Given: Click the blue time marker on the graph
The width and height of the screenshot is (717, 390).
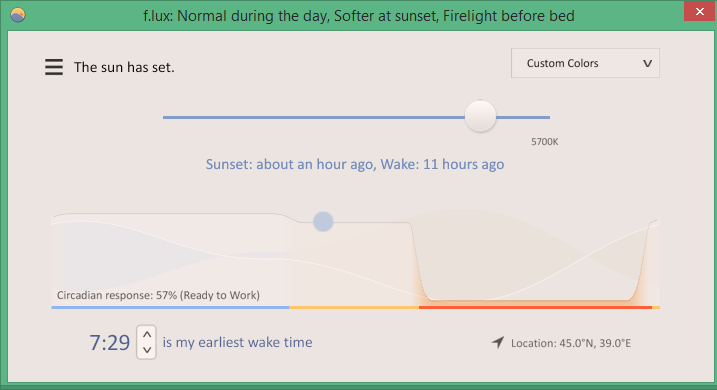Looking at the screenshot, I should click(x=323, y=222).
